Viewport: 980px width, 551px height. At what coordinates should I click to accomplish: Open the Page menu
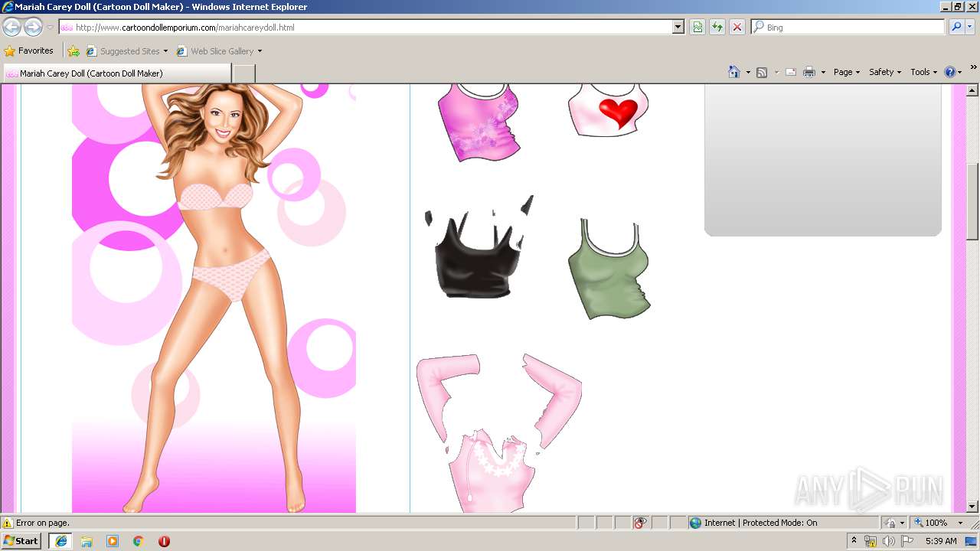coord(846,72)
